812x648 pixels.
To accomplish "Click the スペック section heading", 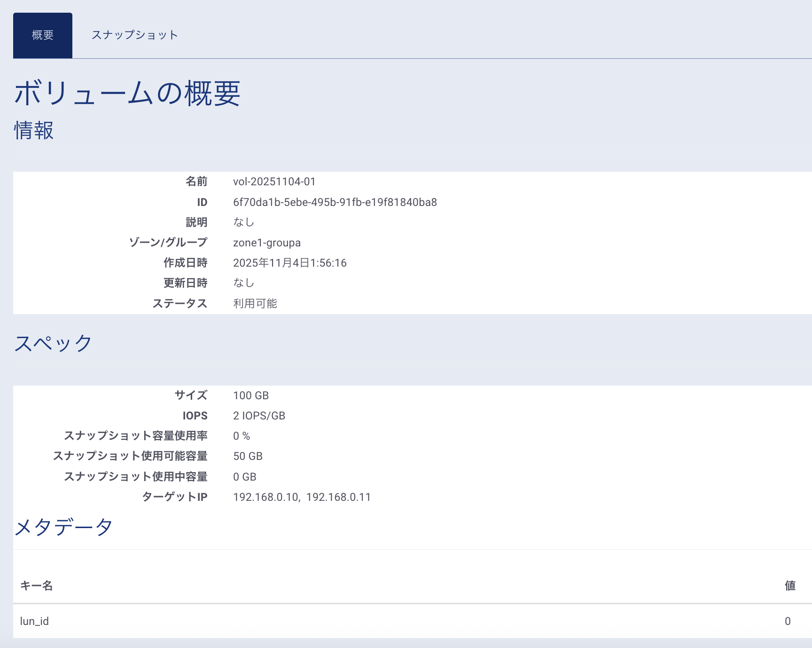I will point(53,343).
